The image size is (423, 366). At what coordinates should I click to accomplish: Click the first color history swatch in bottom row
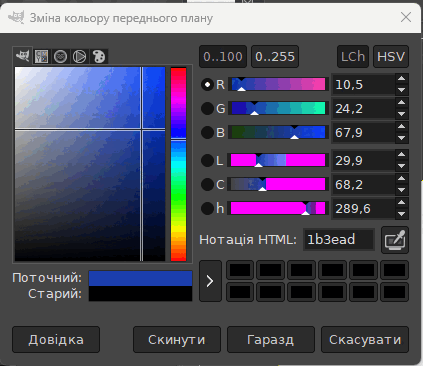tap(240, 292)
